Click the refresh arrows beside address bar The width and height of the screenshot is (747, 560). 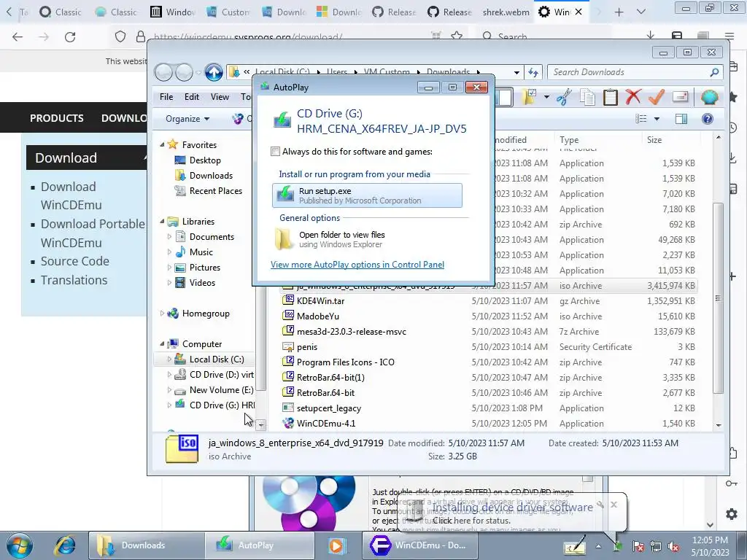tap(533, 72)
